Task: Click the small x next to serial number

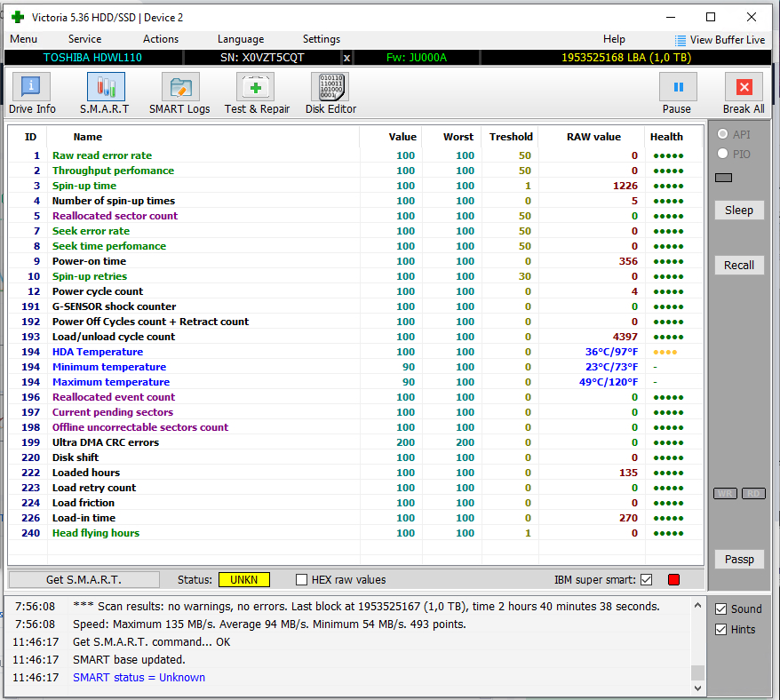Action: [346, 58]
